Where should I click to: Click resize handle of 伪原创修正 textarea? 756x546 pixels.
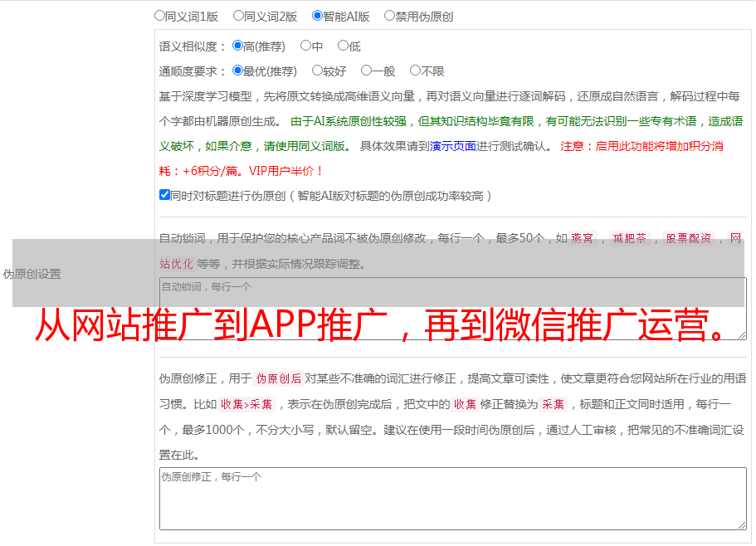pyautogui.click(x=742, y=525)
